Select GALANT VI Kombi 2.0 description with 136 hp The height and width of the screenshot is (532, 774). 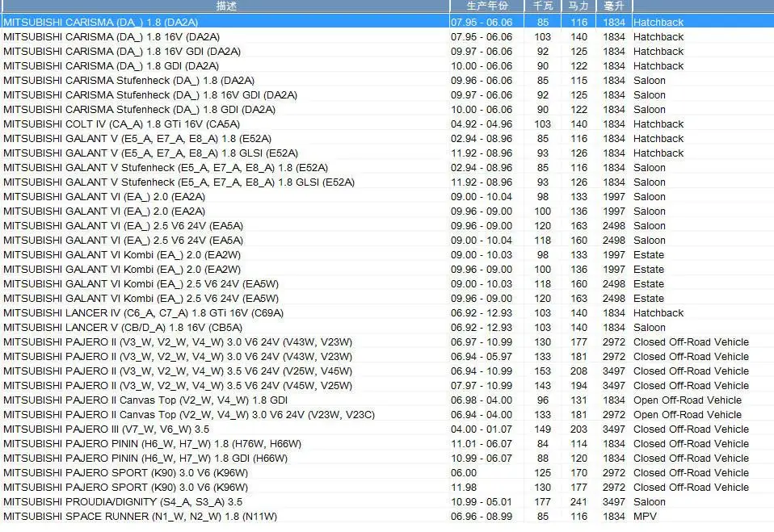122,270
